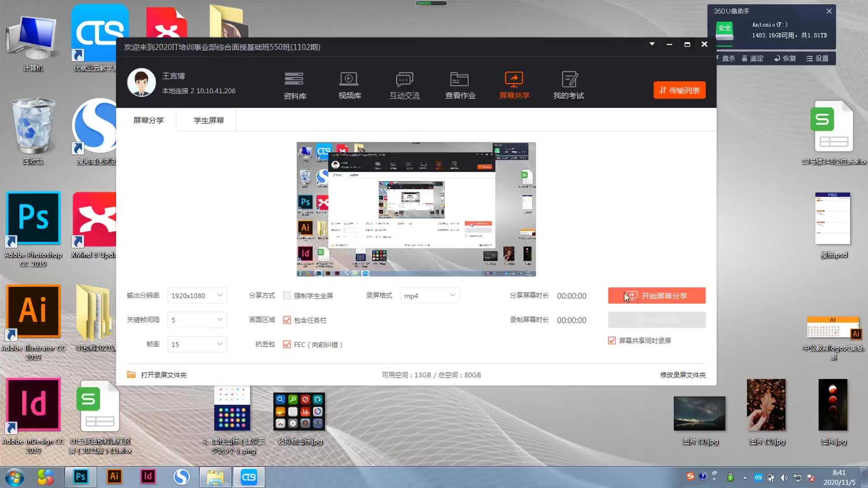Open Photoshop from the Windows taskbar
The height and width of the screenshot is (488, 868).
click(x=80, y=477)
